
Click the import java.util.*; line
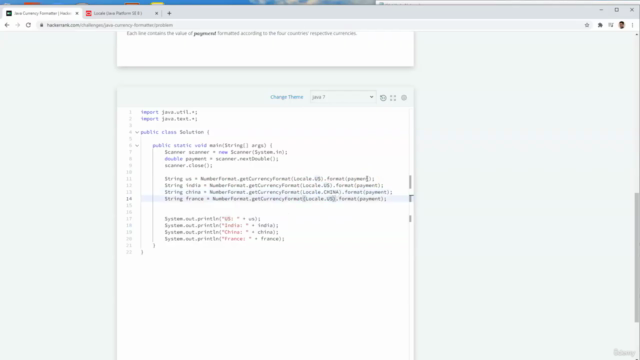click(x=169, y=112)
